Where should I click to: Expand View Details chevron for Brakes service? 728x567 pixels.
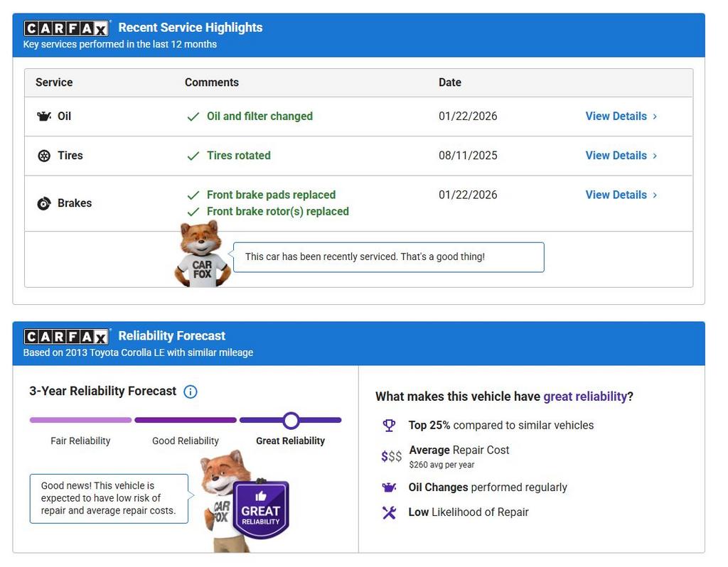click(x=655, y=195)
